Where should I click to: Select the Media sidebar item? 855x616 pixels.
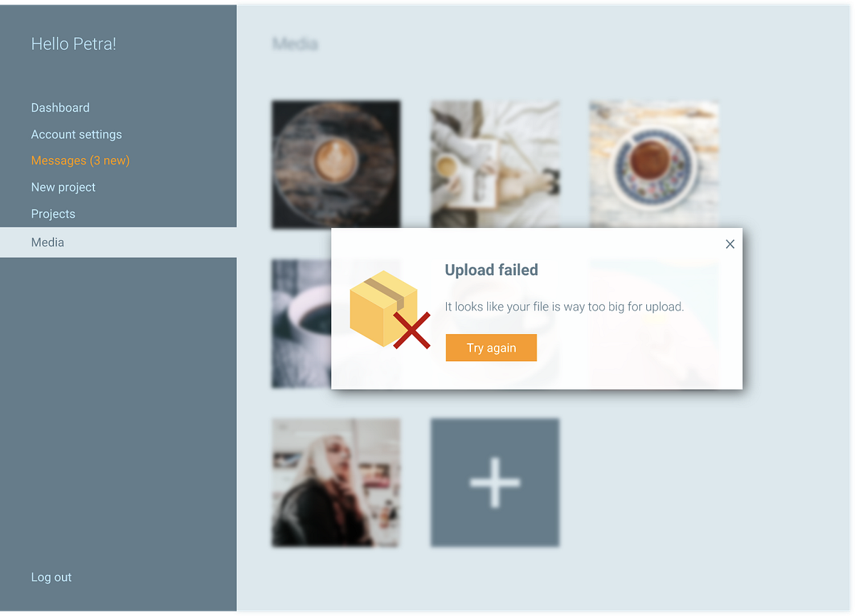(118, 242)
